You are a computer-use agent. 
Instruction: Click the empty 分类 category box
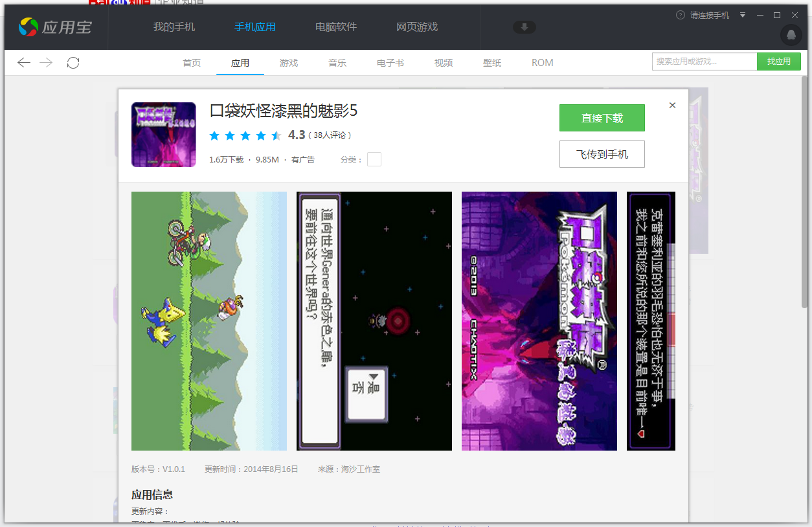374,159
